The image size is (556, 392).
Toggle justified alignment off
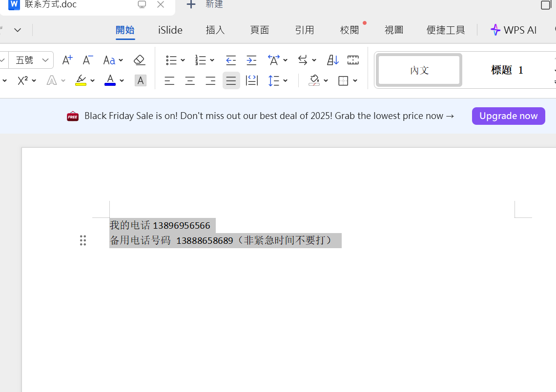(231, 80)
